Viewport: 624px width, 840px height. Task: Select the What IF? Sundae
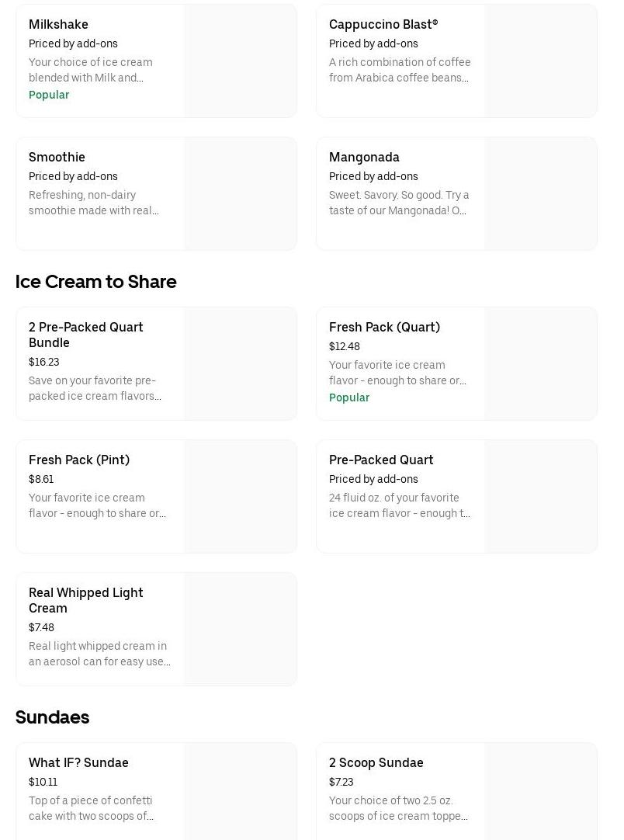pyautogui.click(x=78, y=763)
